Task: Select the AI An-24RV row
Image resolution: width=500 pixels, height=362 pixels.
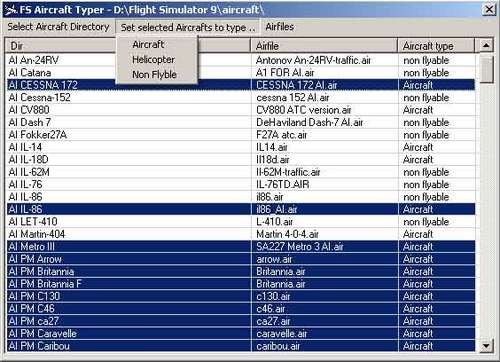Action: pos(241,60)
